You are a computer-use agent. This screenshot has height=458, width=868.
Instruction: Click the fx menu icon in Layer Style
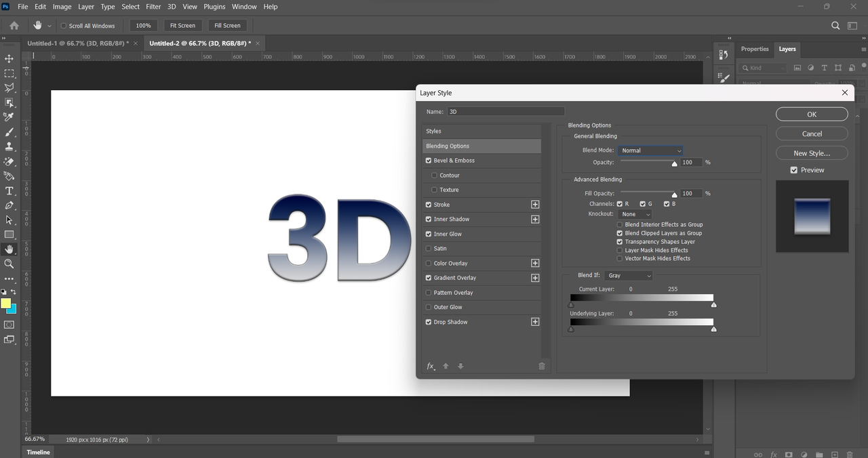coord(431,367)
